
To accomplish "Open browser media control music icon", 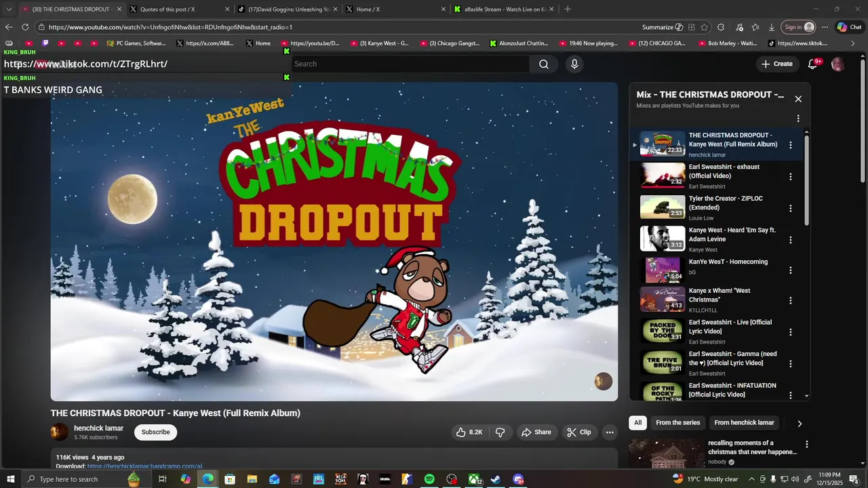I will (x=739, y=27).
